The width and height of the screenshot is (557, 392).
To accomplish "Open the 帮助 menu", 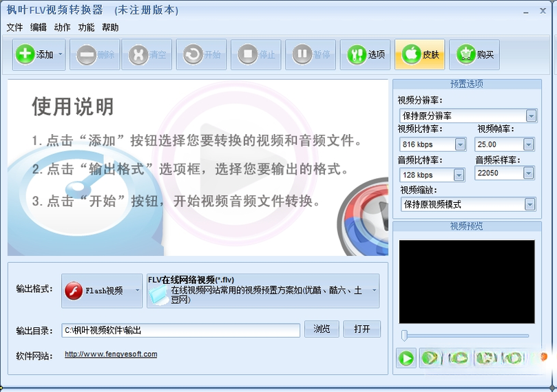I will [x=110, y=28].
